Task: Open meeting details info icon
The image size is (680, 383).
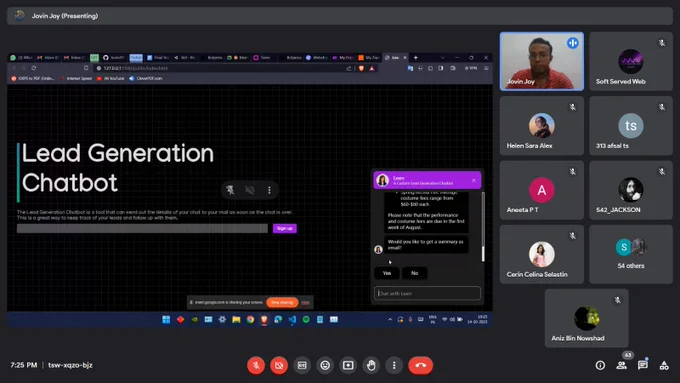Action: (600, 365)
